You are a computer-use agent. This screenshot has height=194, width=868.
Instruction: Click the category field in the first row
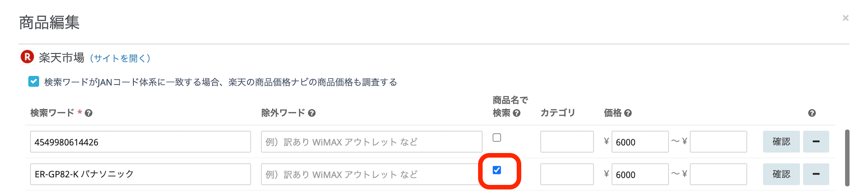567,142
